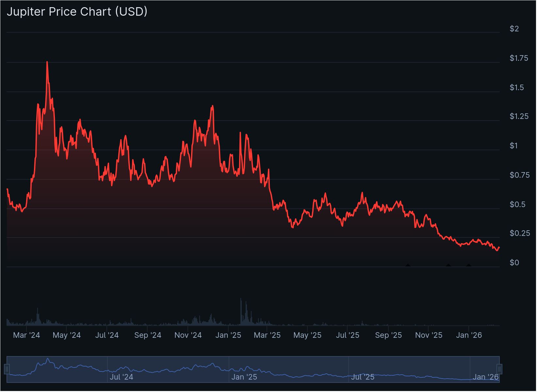
Task: Click the Nov '25 label on the main date axis
Action: click(429, 335)
